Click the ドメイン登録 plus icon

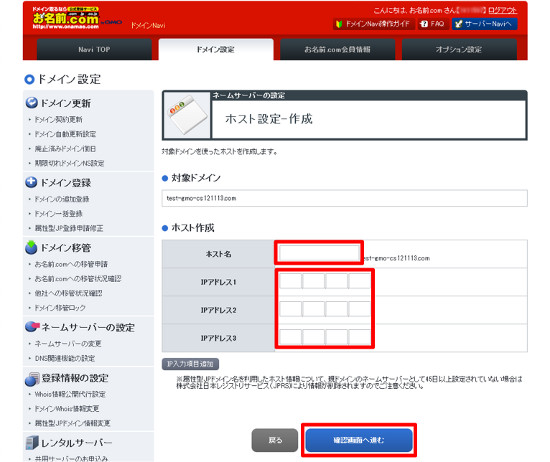click(31, 182)
